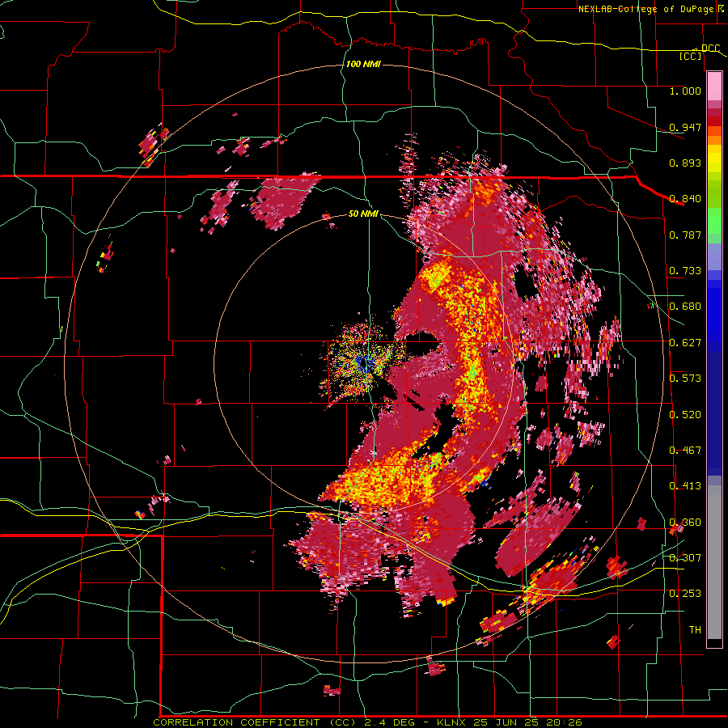
Task: Click the 0.413 value on color scale
Action: 685,486
